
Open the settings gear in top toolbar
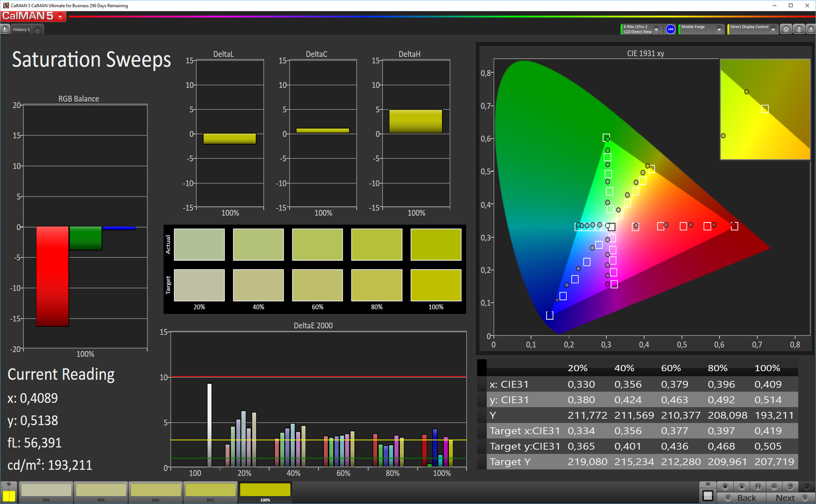(x=786, y=29)
